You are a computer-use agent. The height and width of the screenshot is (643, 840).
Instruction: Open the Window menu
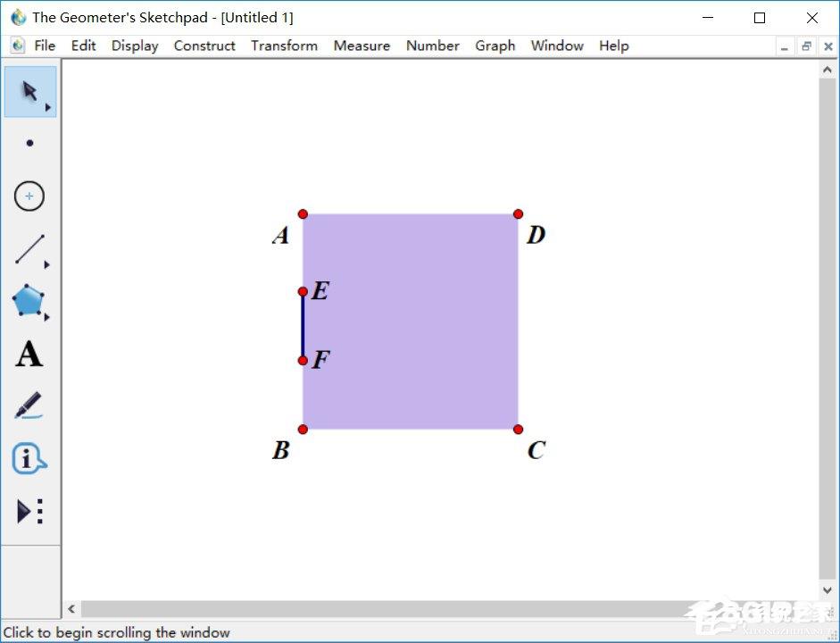click(557, 46)
